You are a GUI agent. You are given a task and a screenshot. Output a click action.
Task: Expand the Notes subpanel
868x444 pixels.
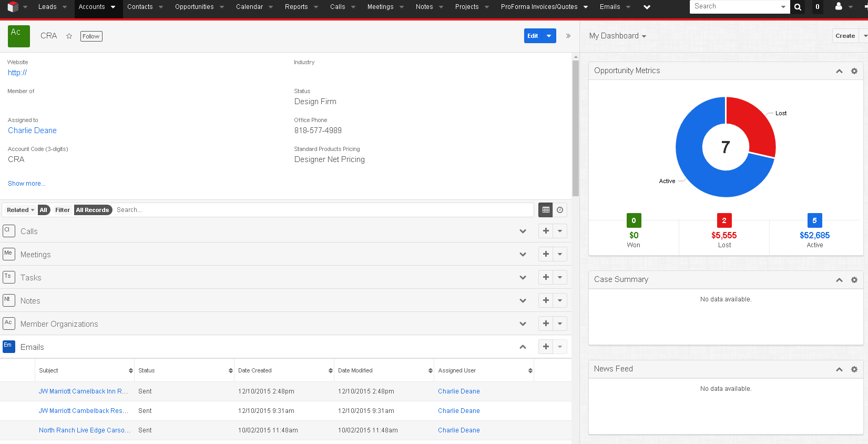(x=523, y=301)
